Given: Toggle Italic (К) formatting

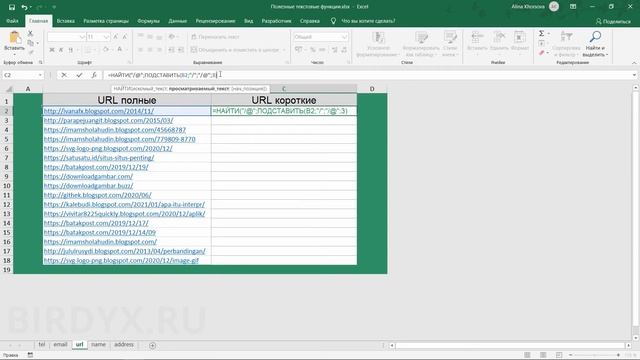Looking at the screenshot, I should [x=61, y=50].
